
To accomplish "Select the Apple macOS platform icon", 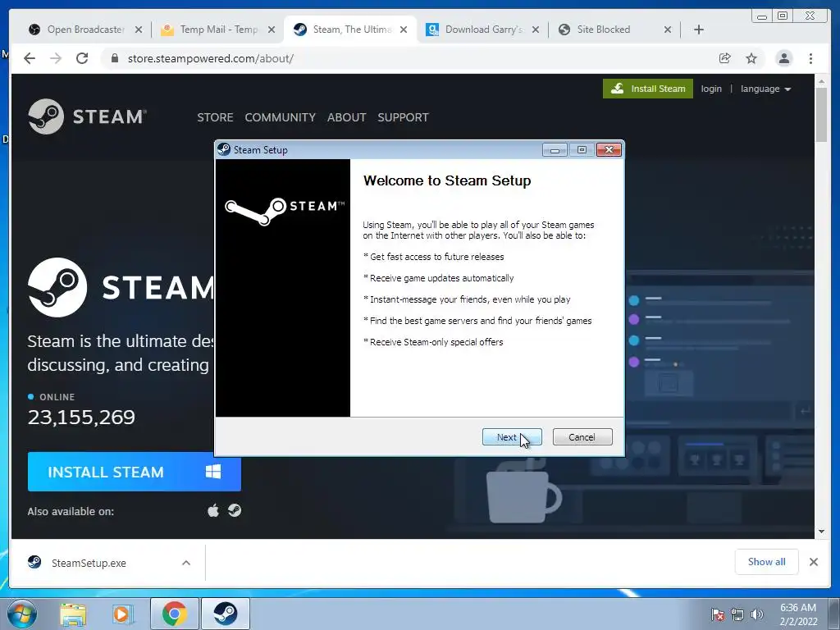I will [213, 510].
